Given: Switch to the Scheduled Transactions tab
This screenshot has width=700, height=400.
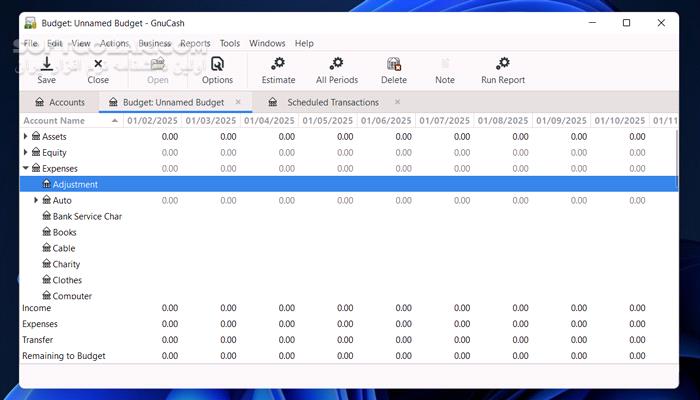Looking at the screenshot, I should [x=332, y=102].
